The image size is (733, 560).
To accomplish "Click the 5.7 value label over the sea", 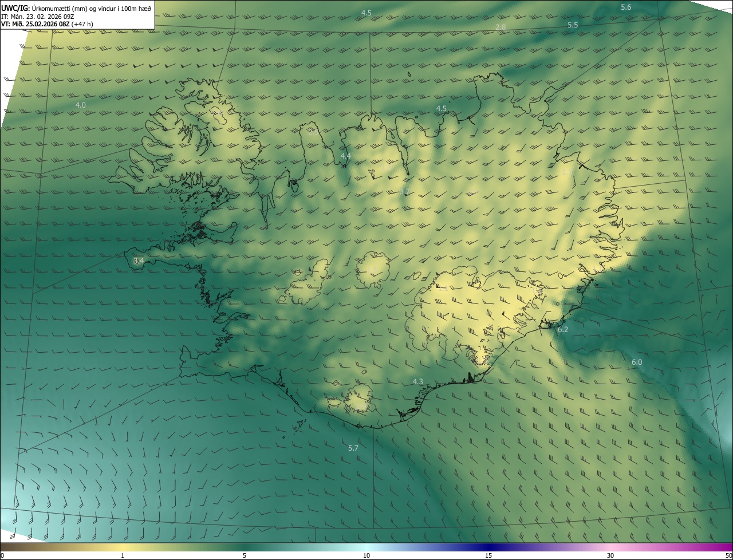I will (x=353, y=448).
